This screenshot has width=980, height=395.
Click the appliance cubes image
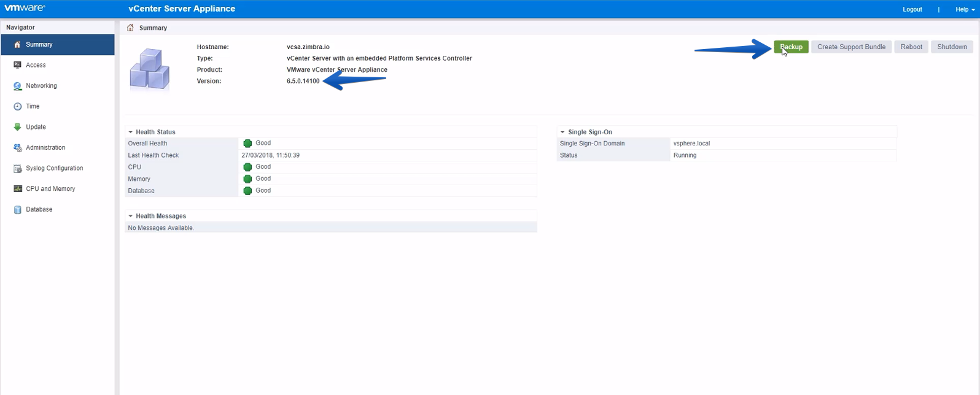[150, 69]
